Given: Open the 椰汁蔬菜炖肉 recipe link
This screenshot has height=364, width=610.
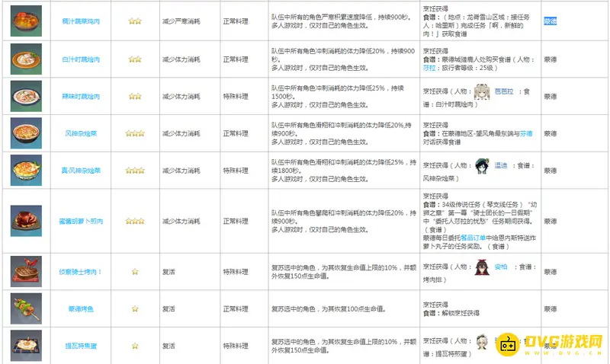Looking at the screenshot, I should [81, 22].
